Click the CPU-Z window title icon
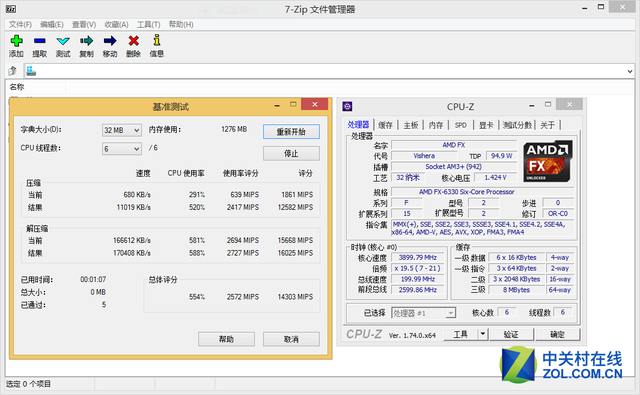This screenshot has width=640, height=395. click(x=347, y=107)
